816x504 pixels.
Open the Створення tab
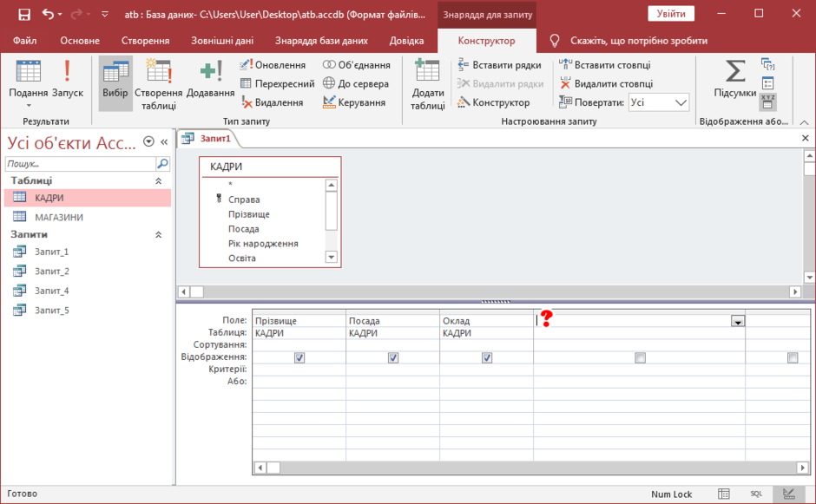tap(145, 41)
